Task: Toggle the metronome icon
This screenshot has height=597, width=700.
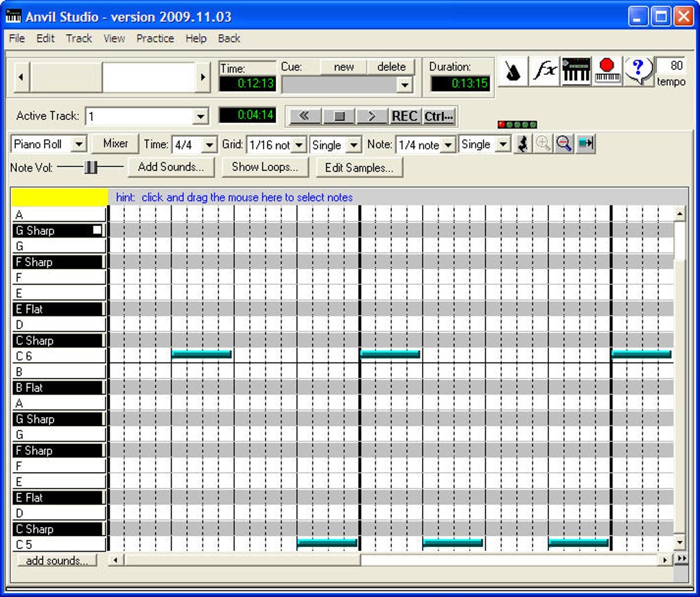Action: [x=513, y=71]
